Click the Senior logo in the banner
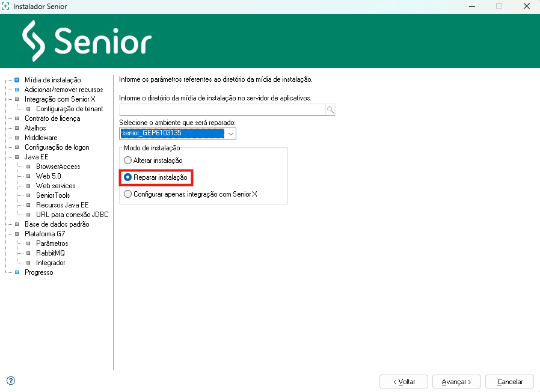This screenshot has height=392, width=540. tap(87, 41)
